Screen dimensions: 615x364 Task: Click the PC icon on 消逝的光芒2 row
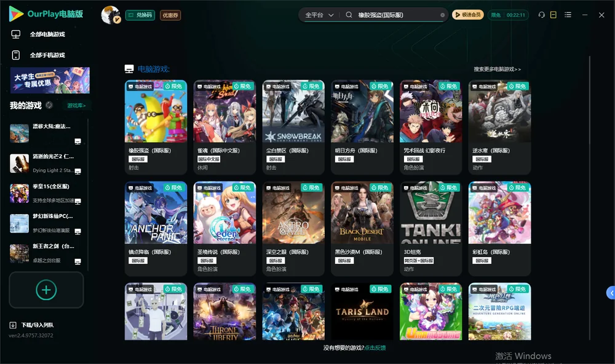click(x=77, y=171)
